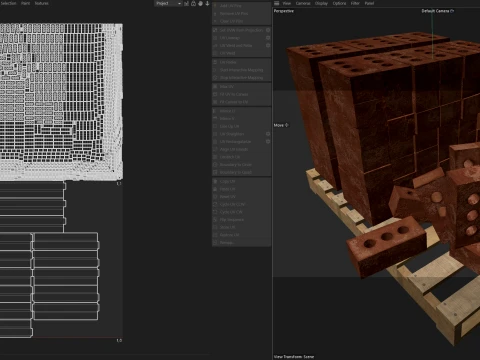Click the globe icon in UV editor toolbar

point(200,3)
